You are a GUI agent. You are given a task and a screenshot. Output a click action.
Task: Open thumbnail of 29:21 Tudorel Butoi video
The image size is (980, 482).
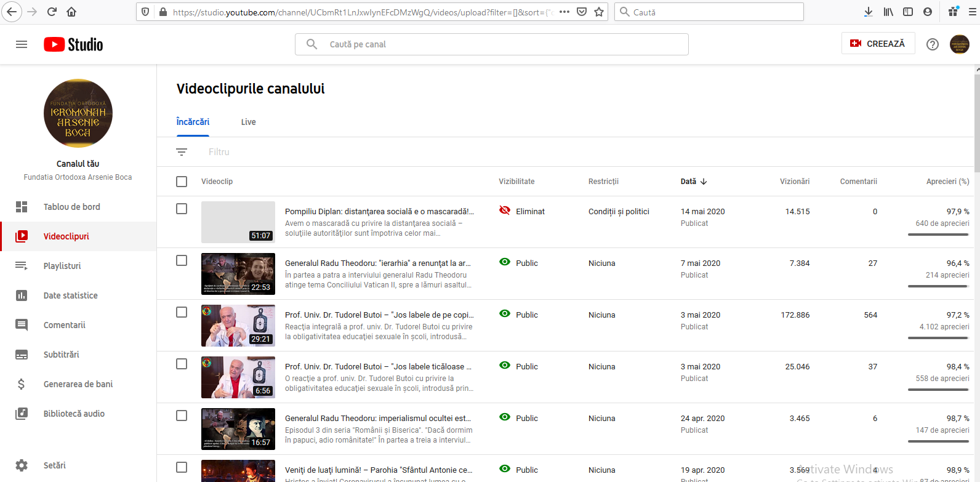tap(238, 326)
